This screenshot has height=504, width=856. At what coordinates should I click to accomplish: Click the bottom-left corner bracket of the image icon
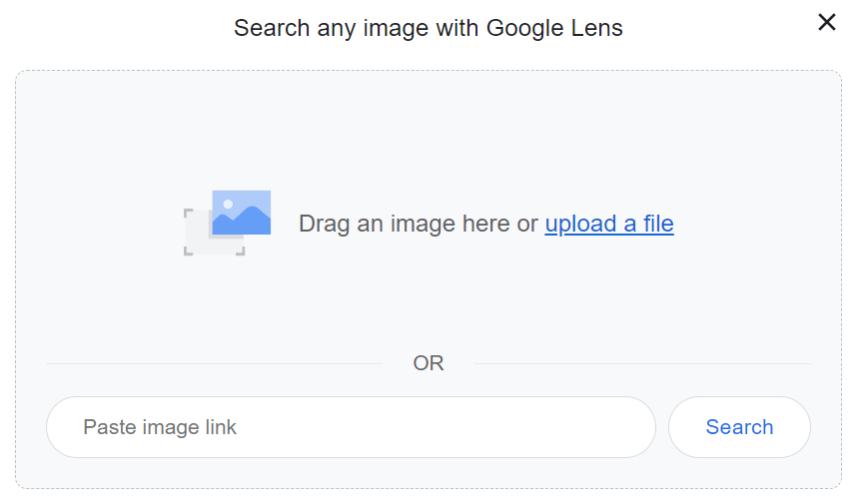(x=189, y=250)
